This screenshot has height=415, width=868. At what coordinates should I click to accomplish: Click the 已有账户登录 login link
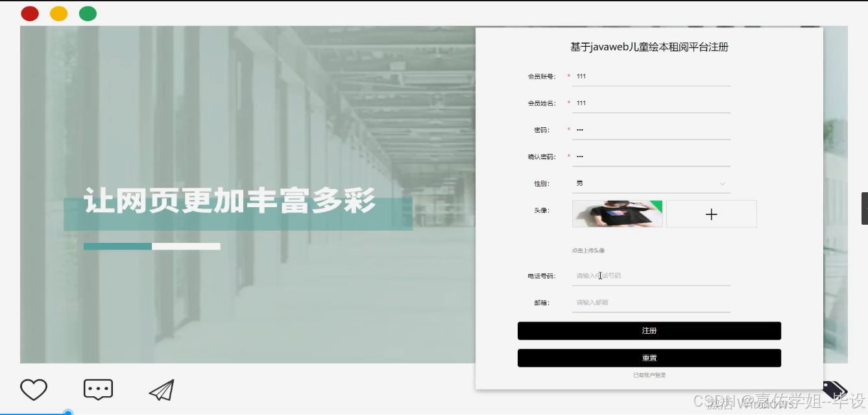pyautogui.click(x=649, y=375)
